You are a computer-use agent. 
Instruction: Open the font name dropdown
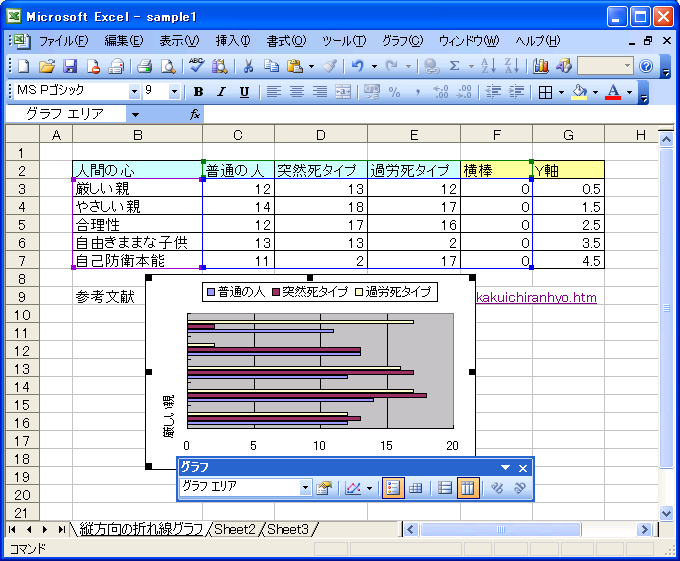(x=134, y=91)
